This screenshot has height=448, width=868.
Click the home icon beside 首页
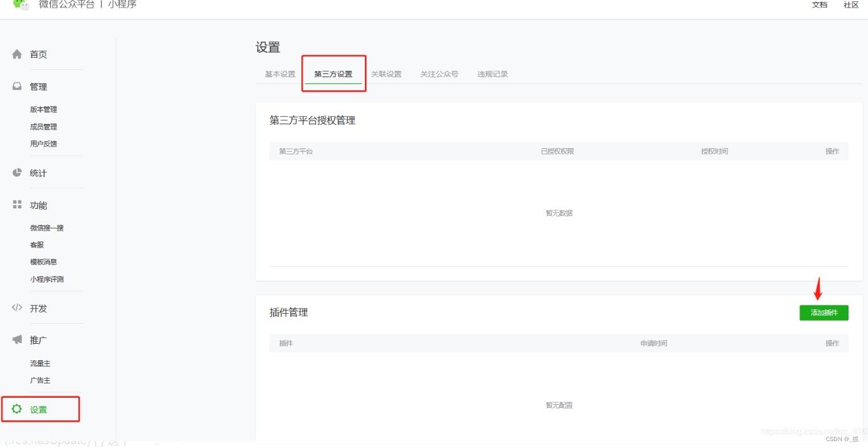17,55
